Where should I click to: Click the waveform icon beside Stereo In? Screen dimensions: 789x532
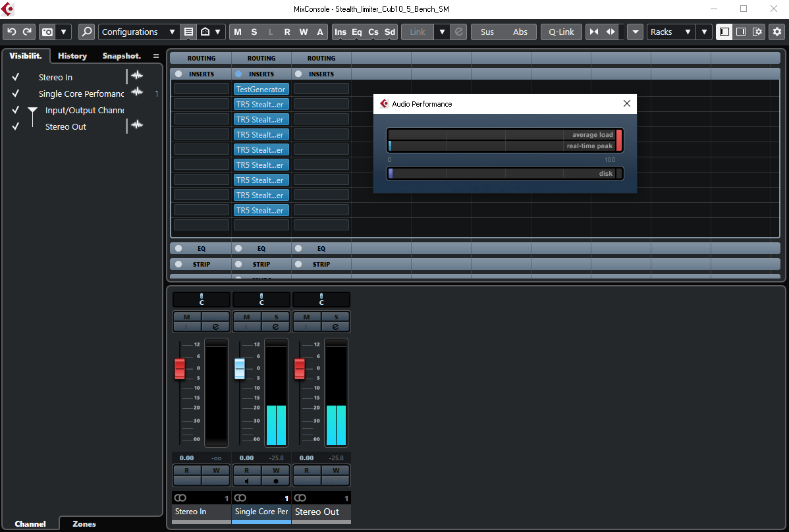pyautogui.click(x=137, y=76)
